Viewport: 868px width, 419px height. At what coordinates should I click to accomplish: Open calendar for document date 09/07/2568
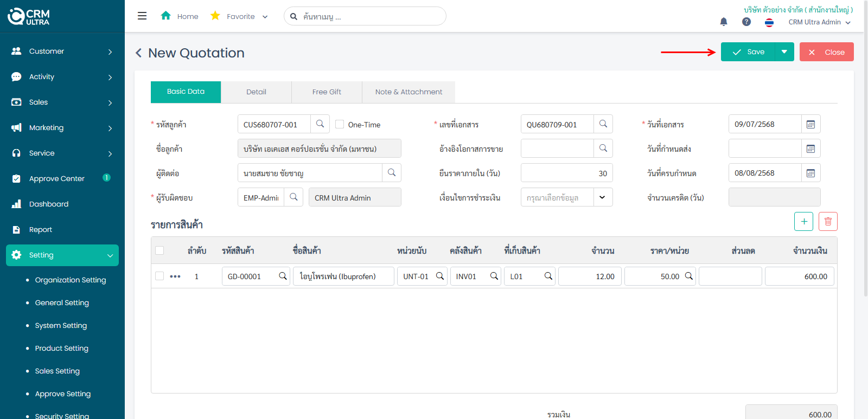pyautogui.click(x=810, y=124)
